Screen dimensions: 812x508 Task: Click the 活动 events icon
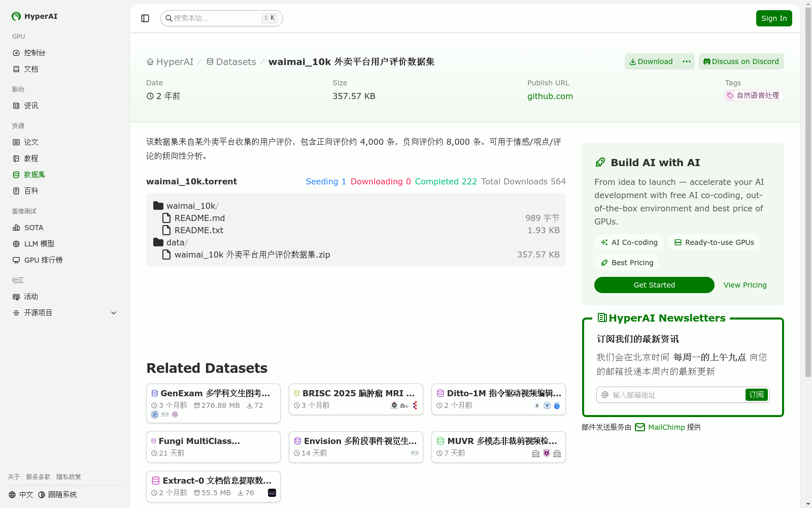pyautogui.click(x=16, y=297)
